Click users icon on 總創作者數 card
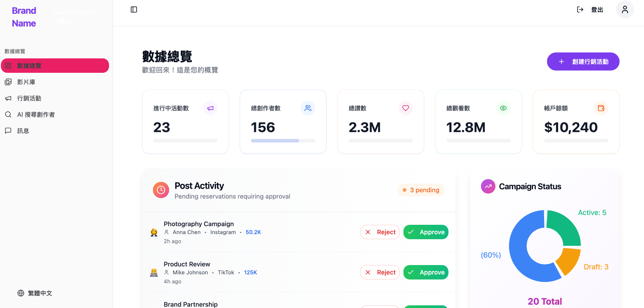 [308, 108]
